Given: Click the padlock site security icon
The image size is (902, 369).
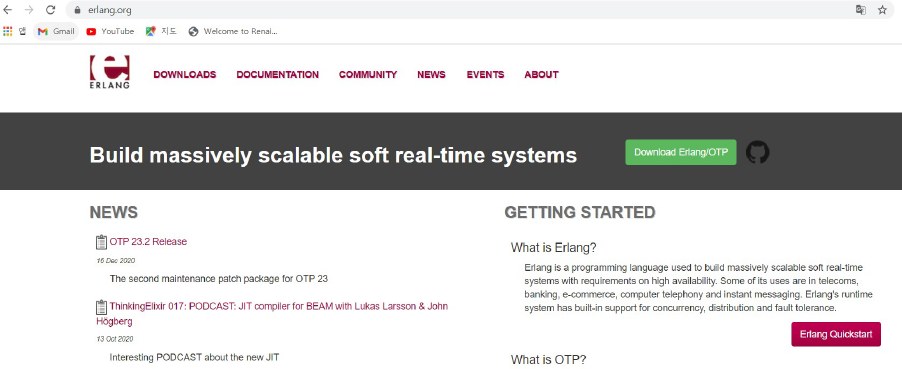Looking at the screenshot, I should tap(78, 10).
